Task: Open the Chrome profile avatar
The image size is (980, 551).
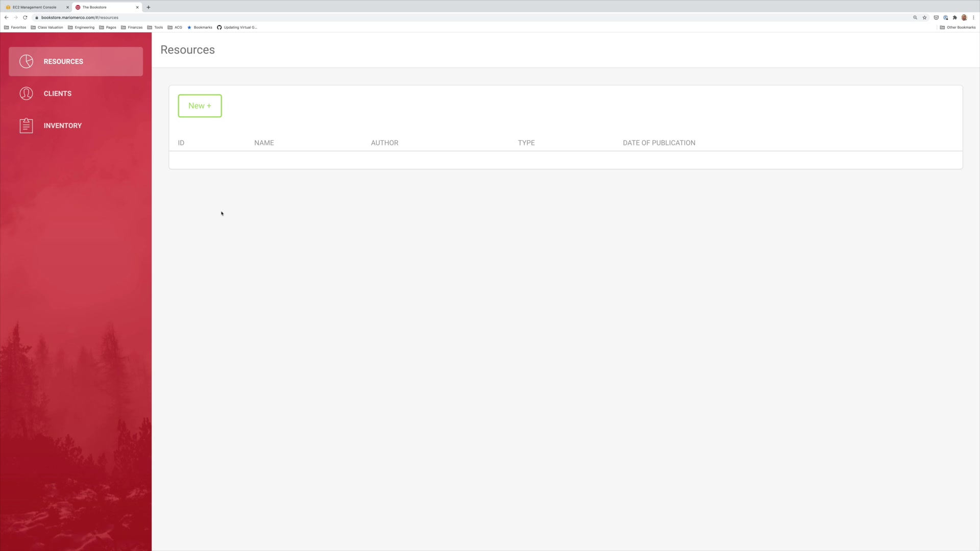Action: (x=964, y=17)
